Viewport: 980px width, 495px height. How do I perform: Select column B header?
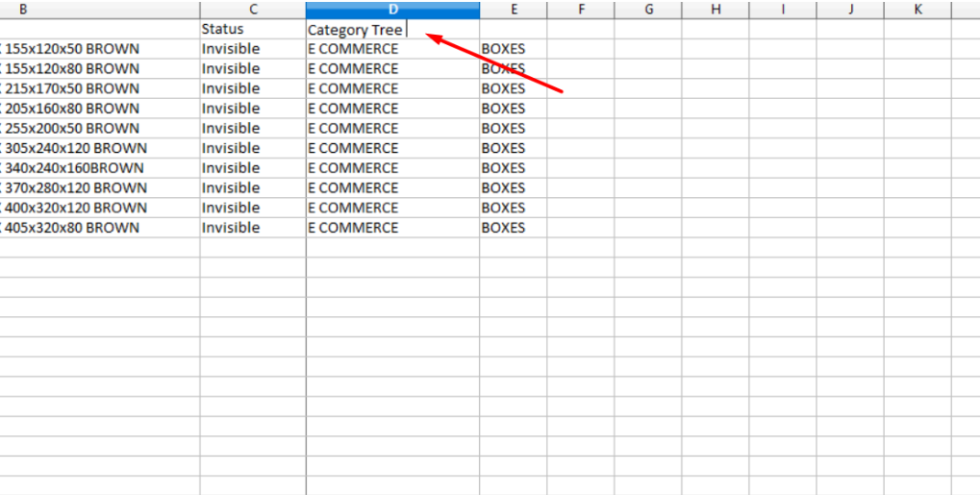click(23, 10)
